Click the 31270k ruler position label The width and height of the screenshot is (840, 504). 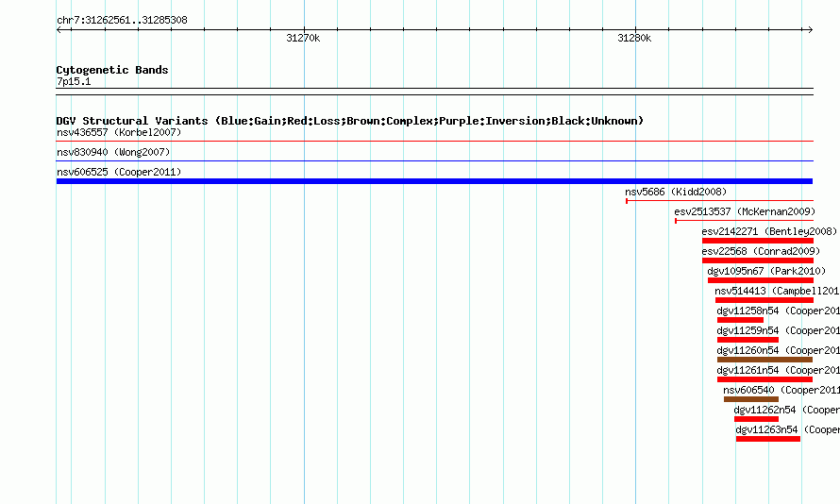tap(303, 38)
